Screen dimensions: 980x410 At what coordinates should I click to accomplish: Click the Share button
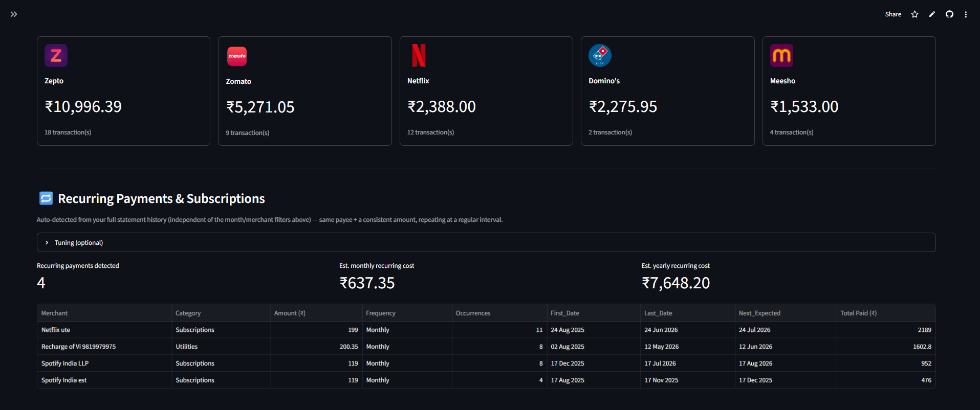pos(893,14)
